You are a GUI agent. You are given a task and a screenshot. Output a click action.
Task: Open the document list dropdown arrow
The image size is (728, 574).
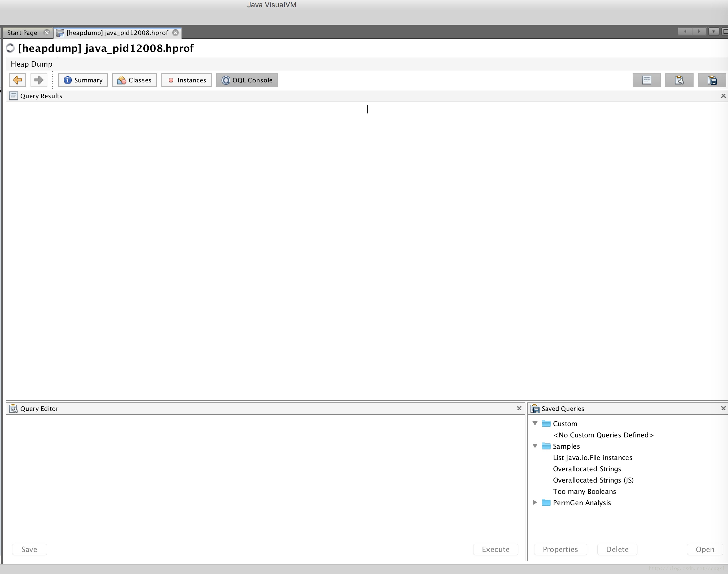(x=713, y=31)
